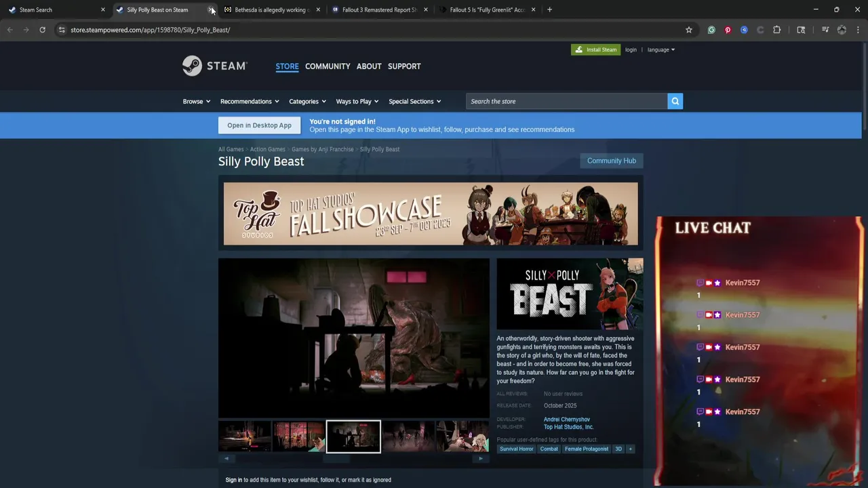Click the blue search extension icon
868x488 pixels.
coord(744,30)
